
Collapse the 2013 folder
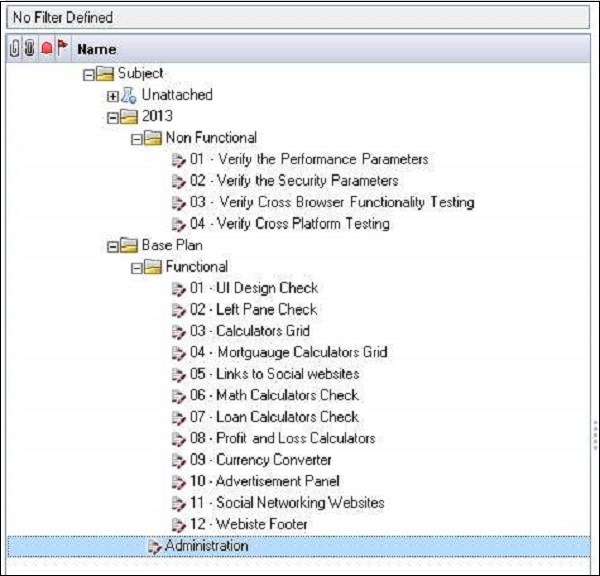coord(112,118)
